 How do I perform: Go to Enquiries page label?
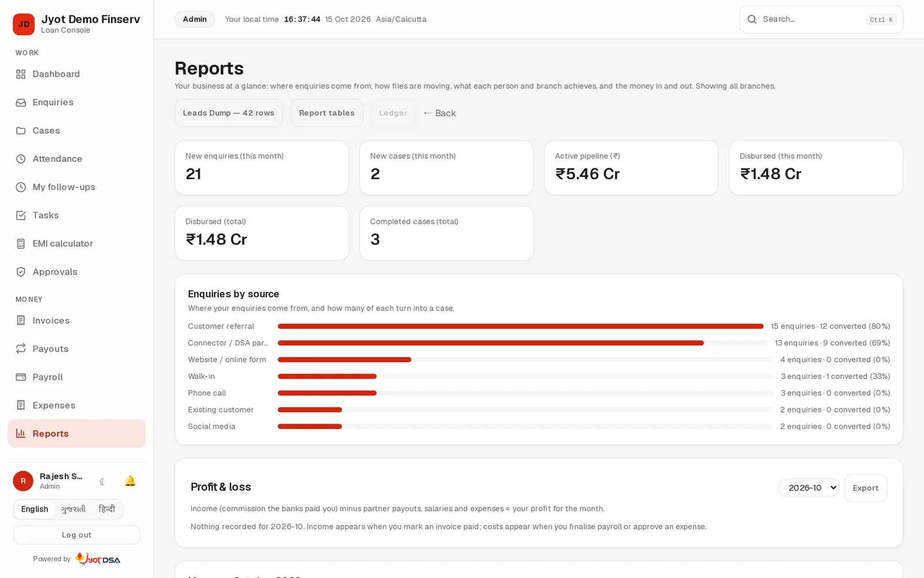(53, 102)
